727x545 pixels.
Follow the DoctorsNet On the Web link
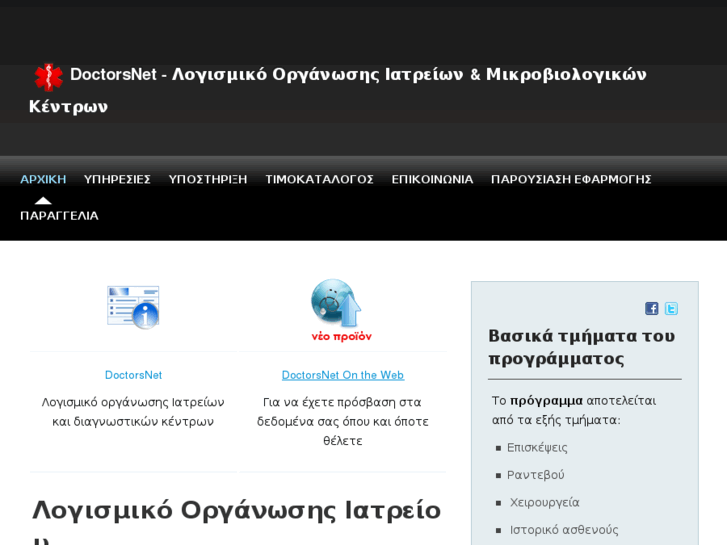coord(343,375)
